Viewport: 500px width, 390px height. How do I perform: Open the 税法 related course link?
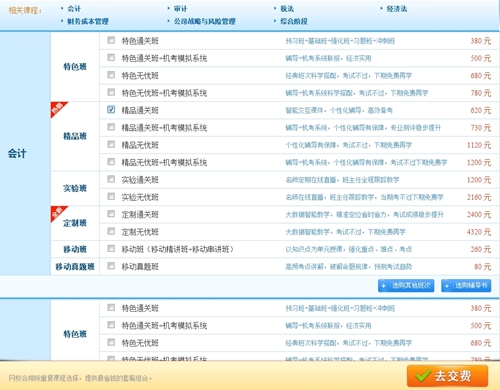pos(287,9)
